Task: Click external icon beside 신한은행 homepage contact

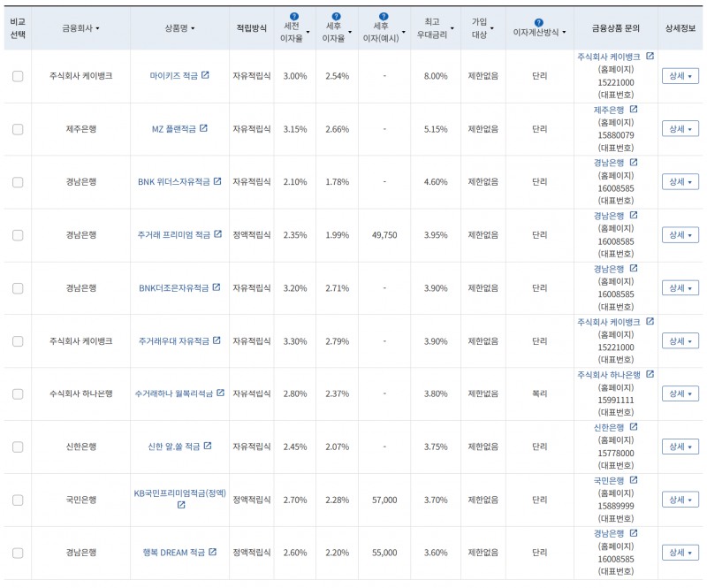Action: (634, 426)
